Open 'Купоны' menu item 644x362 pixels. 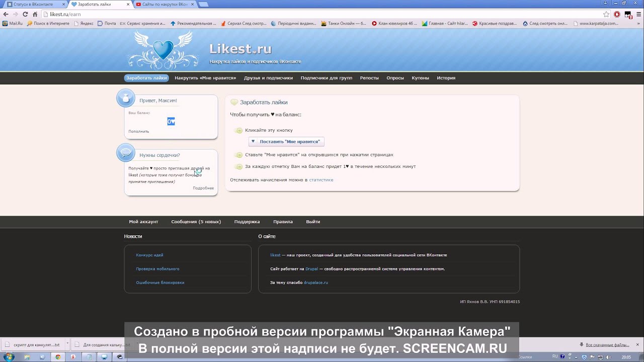(420, 78)
